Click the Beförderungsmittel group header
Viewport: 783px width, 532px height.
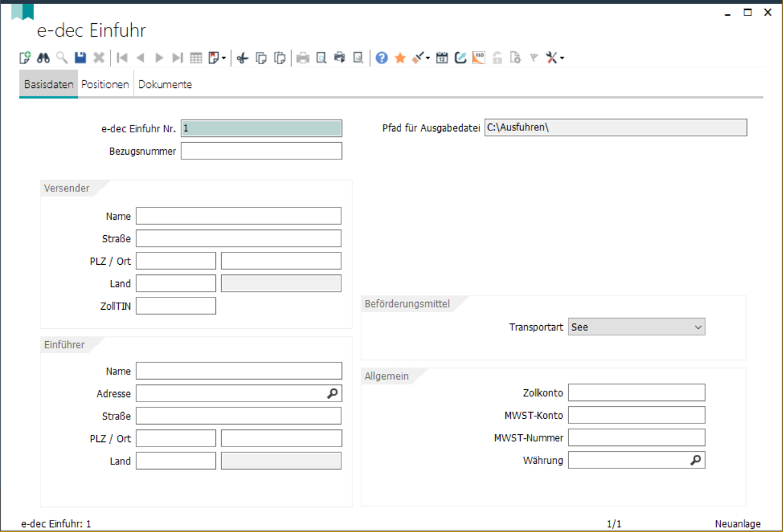pos(407,304)
